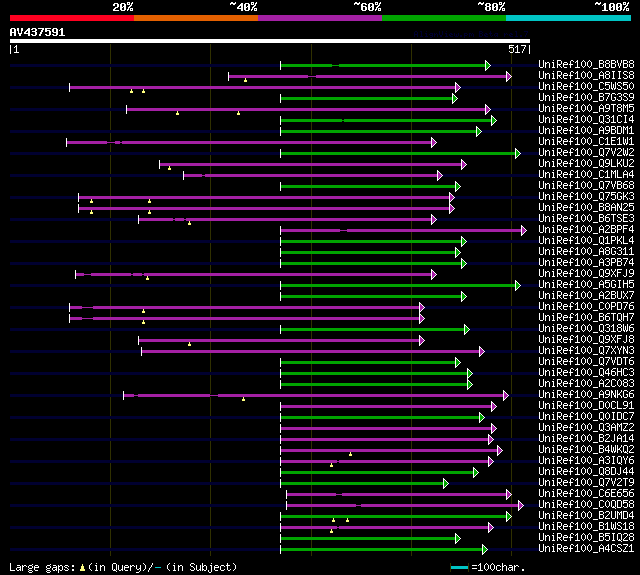This screenshot has width=640, height=575.
Task: Open the UniRef100_A9NKG6 entry
Action: (586, 395)
